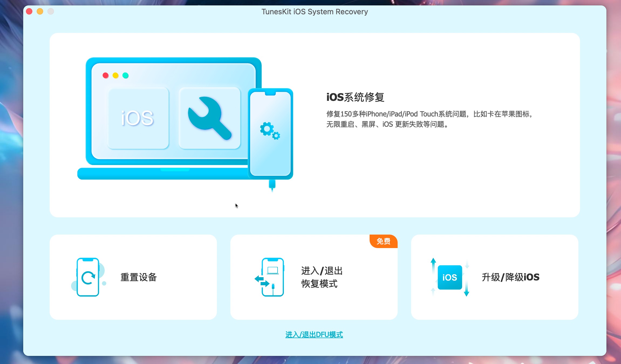Screen dimensions: 621x364
Task: Open the iOS系统修复 repair illustration card
Action: coord(315,125)
